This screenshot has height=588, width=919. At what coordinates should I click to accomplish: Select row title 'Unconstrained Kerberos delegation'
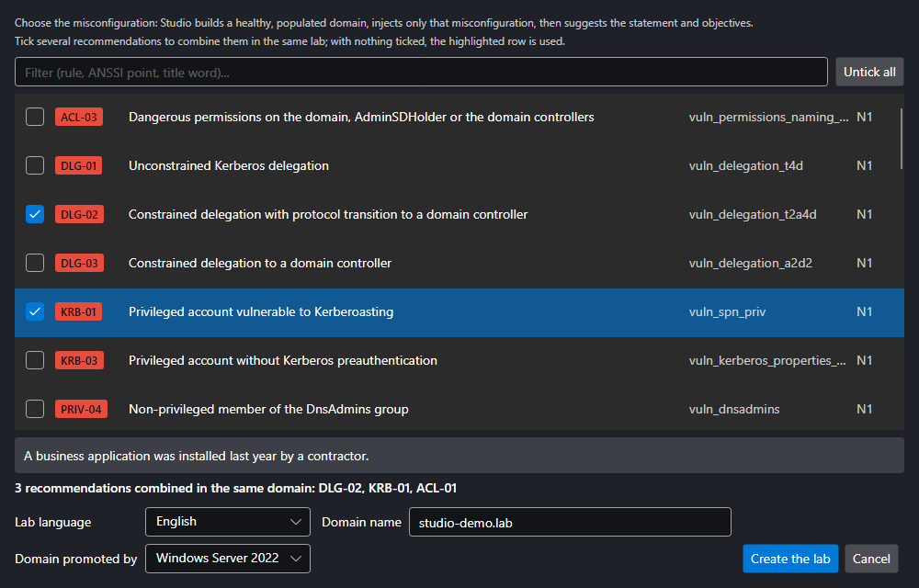click(229, 165)
